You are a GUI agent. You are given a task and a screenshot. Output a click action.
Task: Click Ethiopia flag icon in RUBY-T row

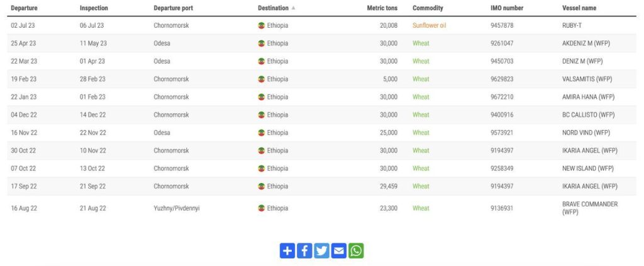(261, 25)
